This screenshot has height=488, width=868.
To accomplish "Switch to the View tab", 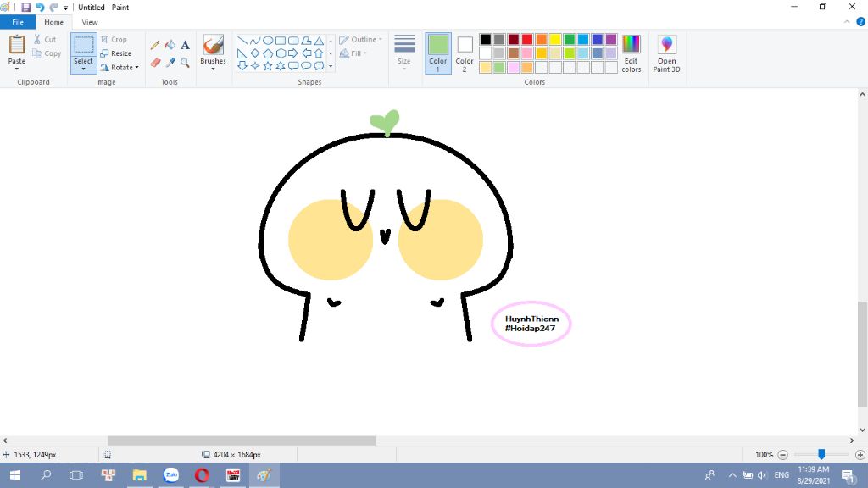I will coord(90,22).
